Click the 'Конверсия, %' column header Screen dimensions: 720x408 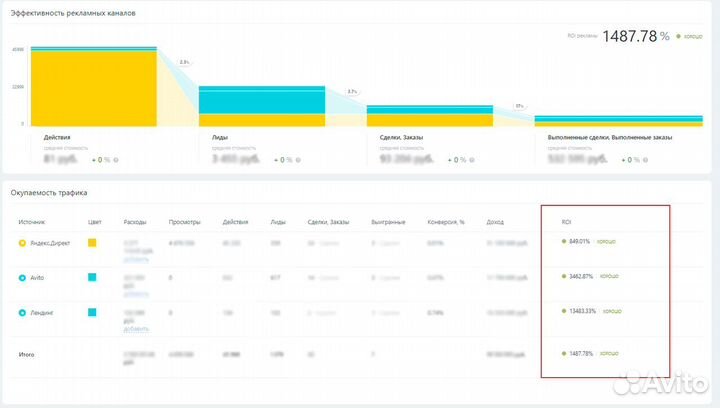[x=427, y=222]
